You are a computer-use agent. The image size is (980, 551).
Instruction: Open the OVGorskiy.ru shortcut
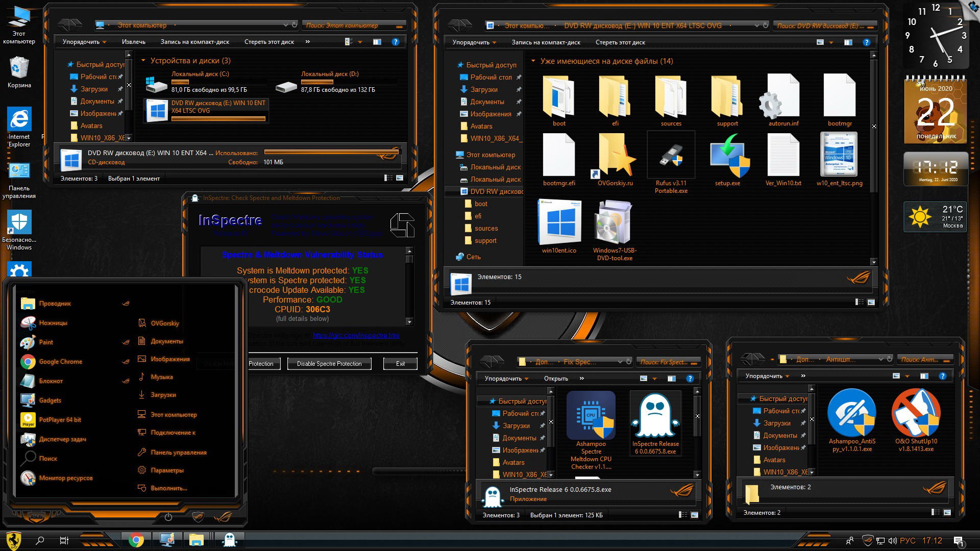pos(615,161)
